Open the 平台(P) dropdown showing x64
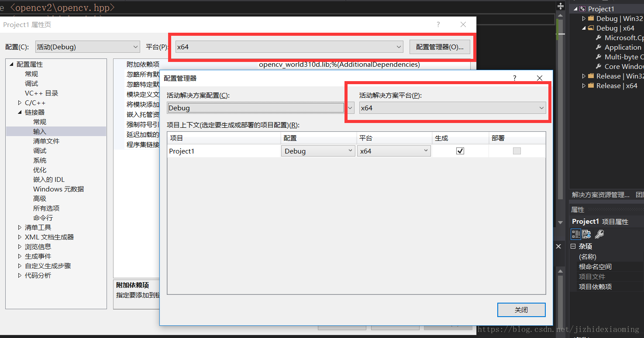644x338 pixels. [x=289, y=47]
